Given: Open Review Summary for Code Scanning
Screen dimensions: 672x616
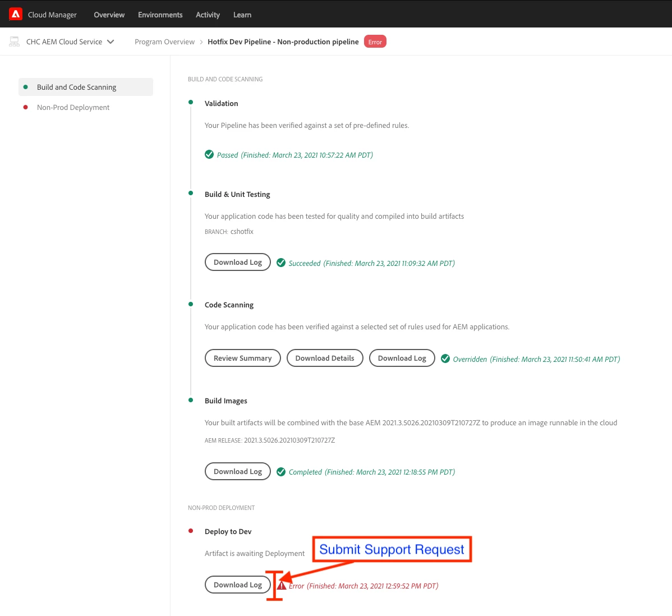Looking at the screenshot, I should [242, 358].
